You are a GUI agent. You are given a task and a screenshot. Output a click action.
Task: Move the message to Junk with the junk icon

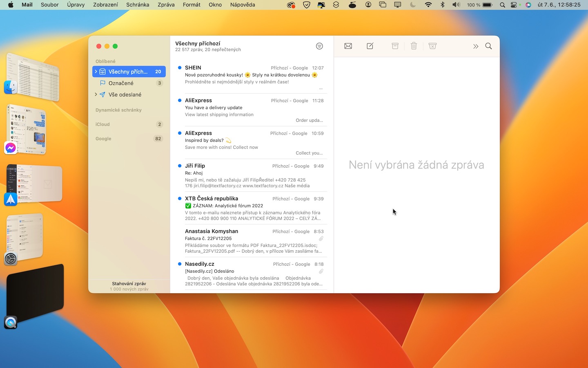pos(433,46)
